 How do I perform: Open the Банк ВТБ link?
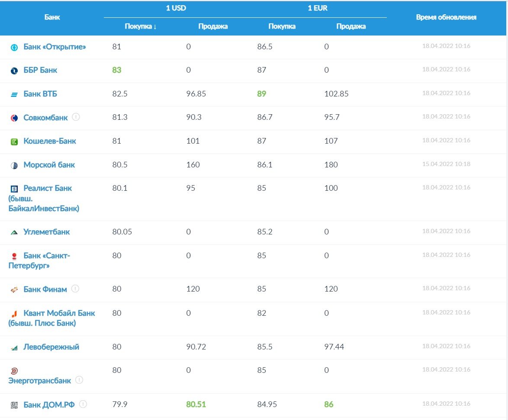click(40, 94)
